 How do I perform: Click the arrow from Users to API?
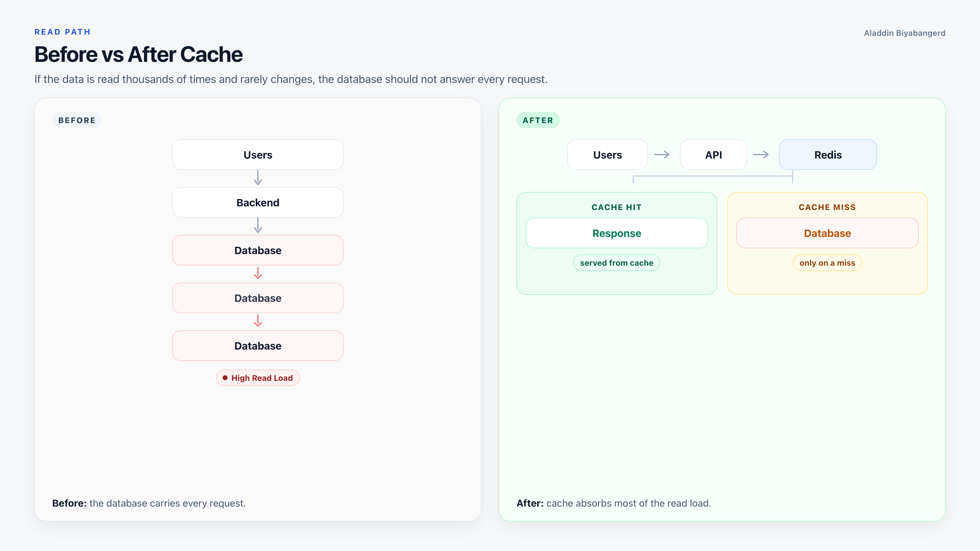662,154
